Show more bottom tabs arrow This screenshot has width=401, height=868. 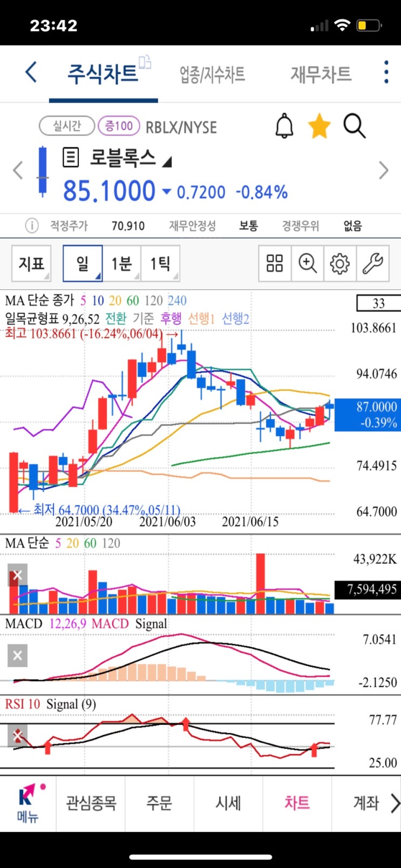pyautogui.click(x=395, y=803)
